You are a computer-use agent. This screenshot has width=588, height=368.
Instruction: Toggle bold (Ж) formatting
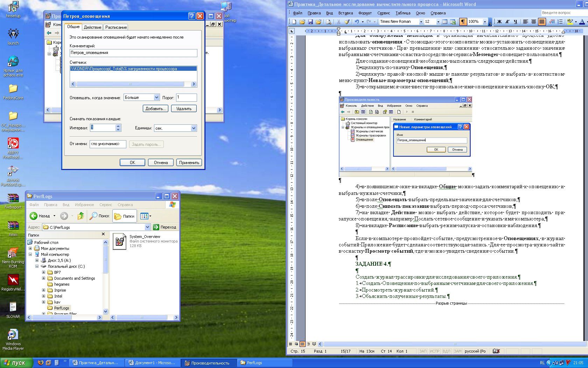point(499,22)
